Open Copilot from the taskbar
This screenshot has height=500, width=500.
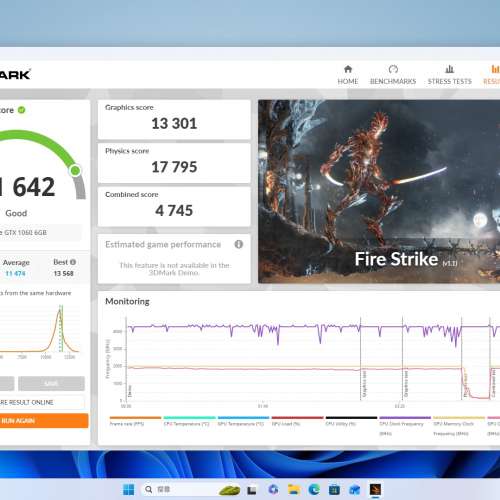tap(273, 489)
